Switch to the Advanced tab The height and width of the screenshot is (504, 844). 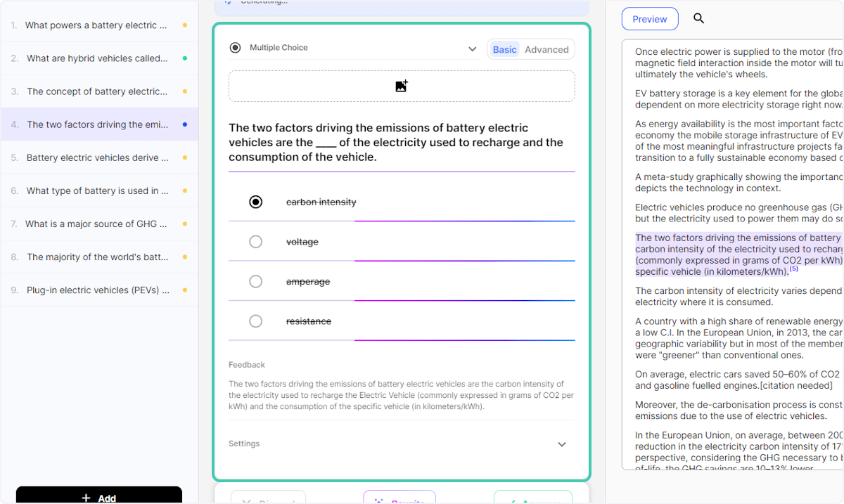(x=546, y=49)
